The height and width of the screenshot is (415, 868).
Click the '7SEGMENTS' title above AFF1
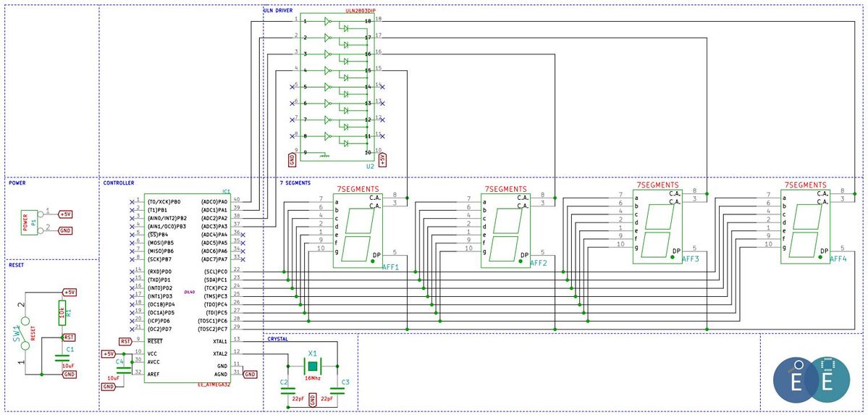[x=358, y=189]
